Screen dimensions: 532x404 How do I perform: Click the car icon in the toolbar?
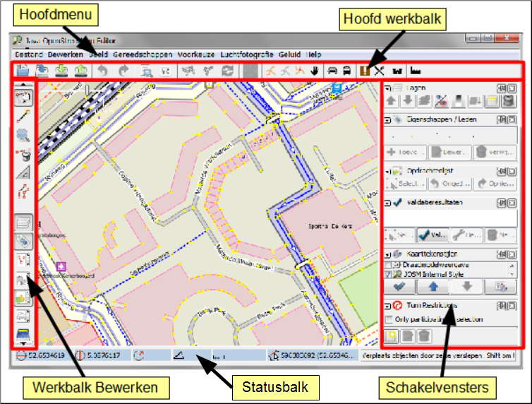pos(330,71)
